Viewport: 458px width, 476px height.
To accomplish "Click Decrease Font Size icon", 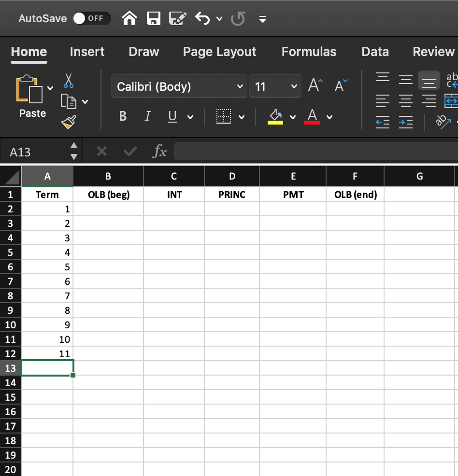I will [341, 85].
